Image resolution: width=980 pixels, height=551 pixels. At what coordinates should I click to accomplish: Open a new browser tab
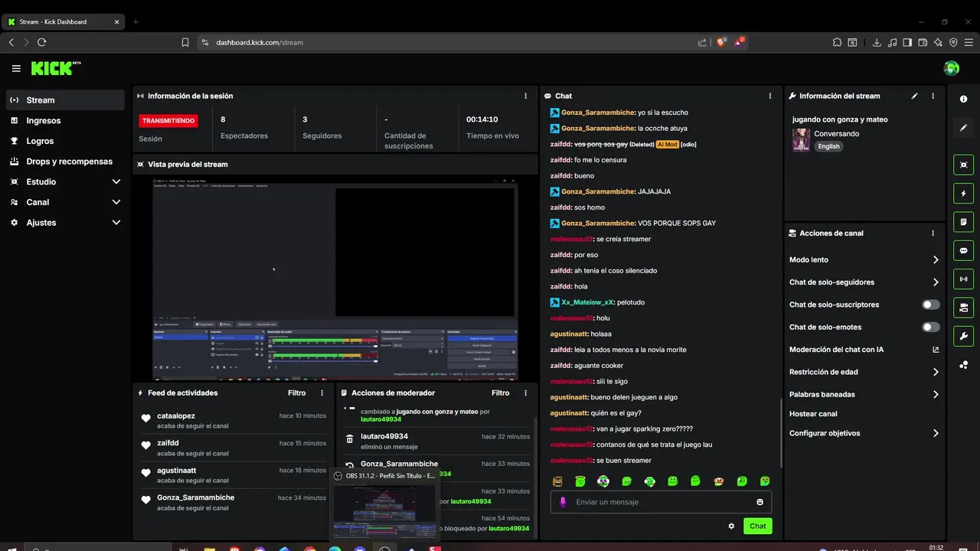(x=136, y=21)
